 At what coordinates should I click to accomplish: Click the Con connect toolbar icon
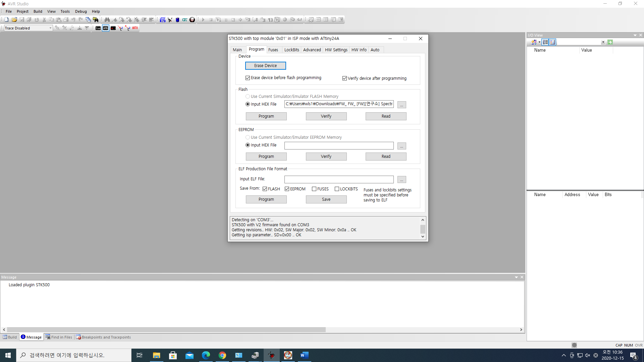tap(98, 28)
